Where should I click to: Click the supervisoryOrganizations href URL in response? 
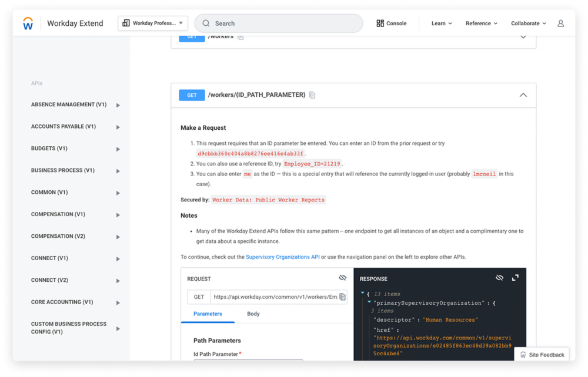tap(442, 345)
